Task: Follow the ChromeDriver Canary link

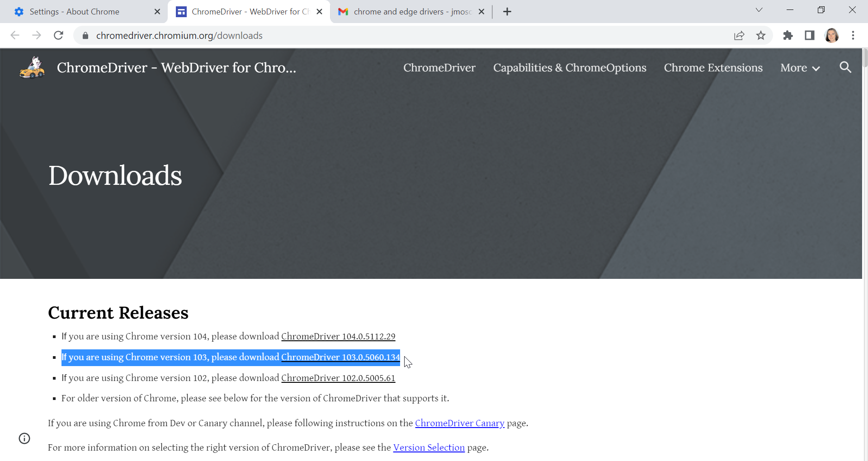Action: [x=460, y=423]
